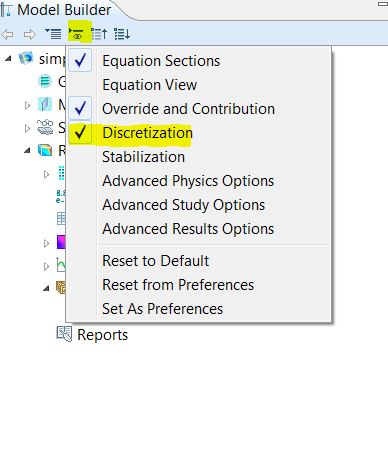Select Advanced Physics Options entry
388x474 pixels.
click(188, 181)
